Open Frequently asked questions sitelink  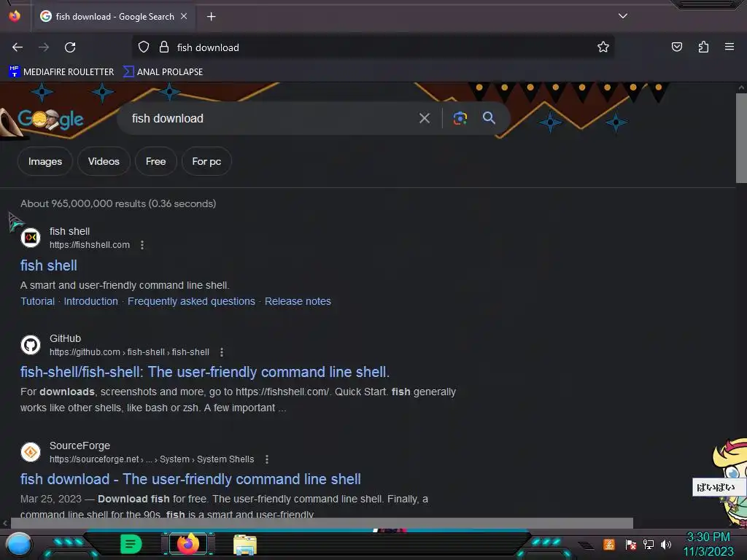192,301
